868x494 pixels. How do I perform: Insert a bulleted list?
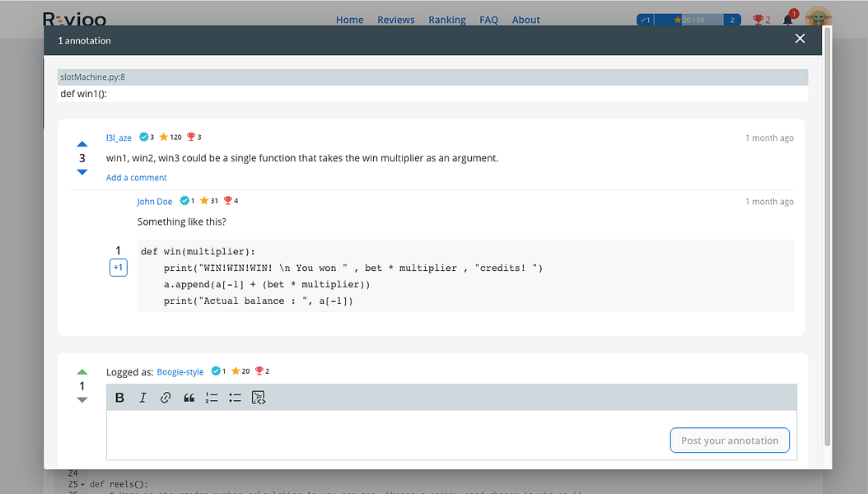coord(235,398)
